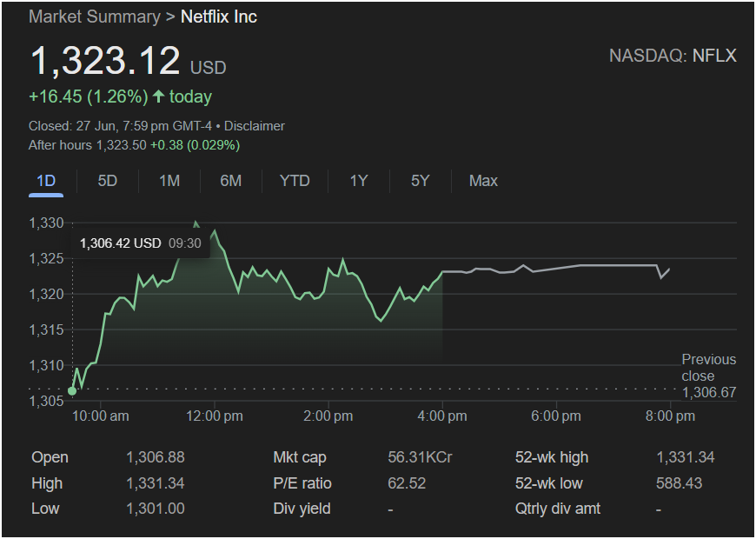The image size is (756, 539).
Task: Click the 1,306.42 USD chart tooltip
Action: [x=140, y=243]
